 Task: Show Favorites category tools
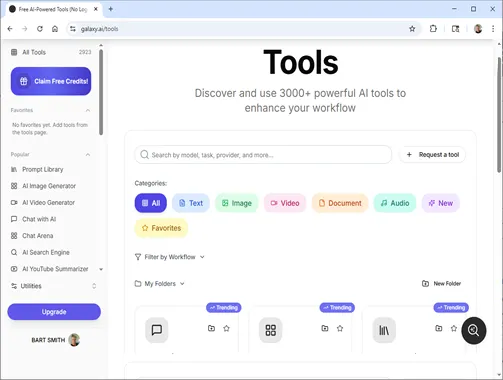(161, 228)
